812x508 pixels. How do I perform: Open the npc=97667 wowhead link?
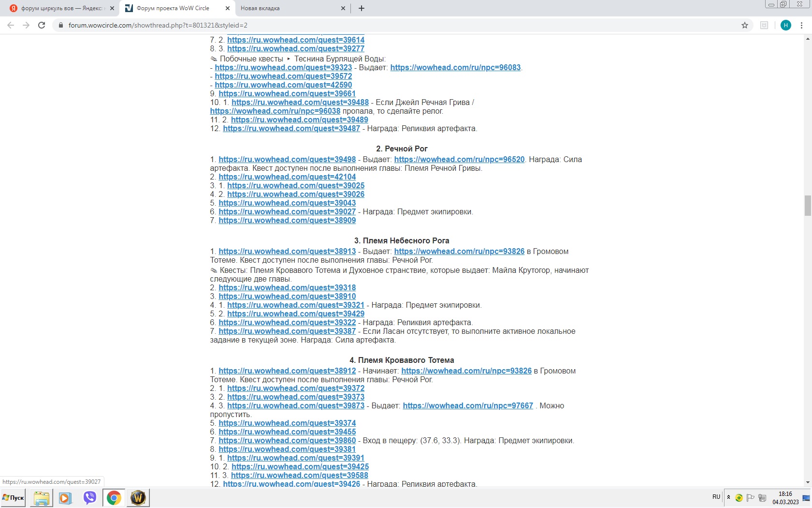tap(468, 406)
